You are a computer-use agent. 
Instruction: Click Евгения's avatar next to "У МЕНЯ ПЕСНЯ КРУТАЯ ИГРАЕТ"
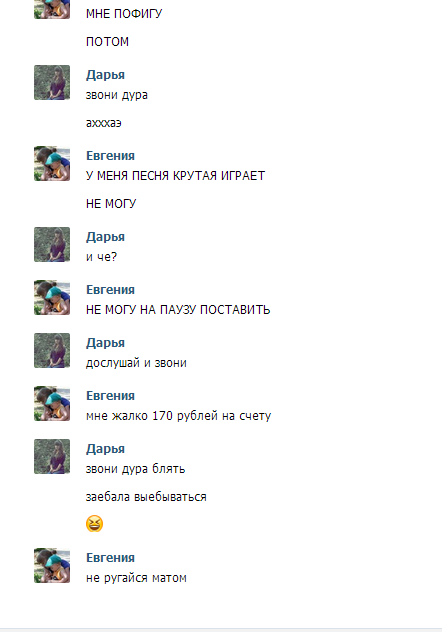(52, 164)
